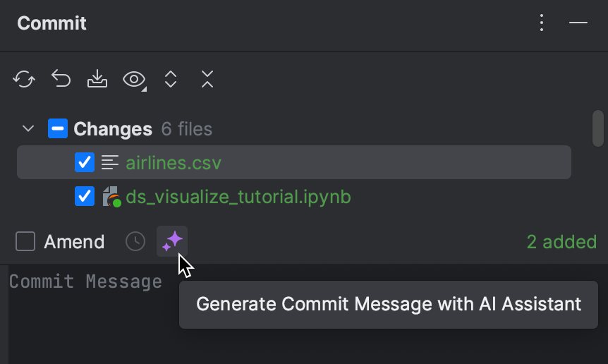
Task: Click the Expand All arrows icon
Action: click(x=171, y=79)
